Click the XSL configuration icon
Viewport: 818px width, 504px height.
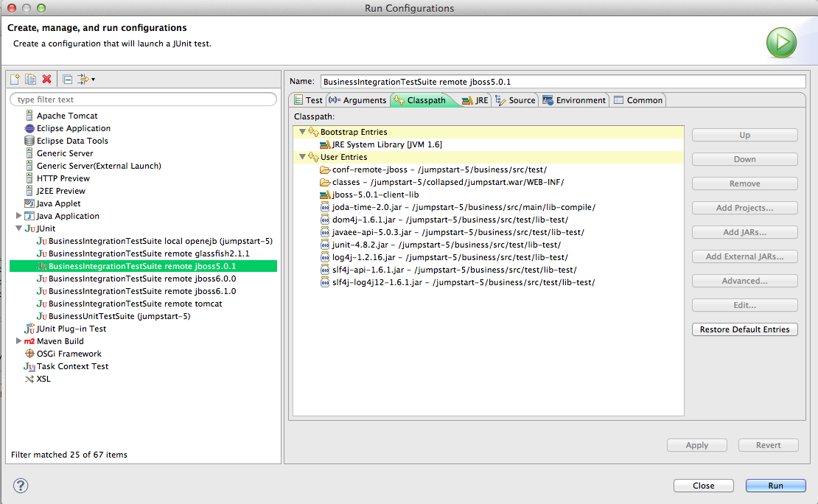(29, 379)
